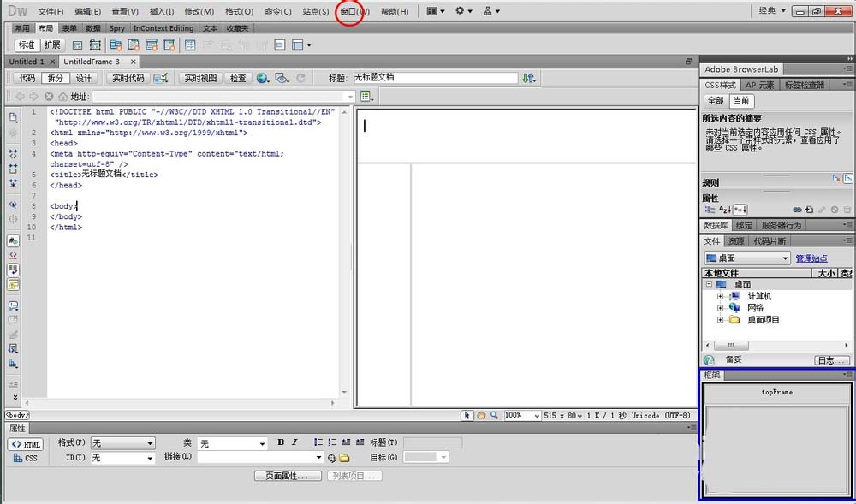Click the File Management arrows icon
Screen dimensions: 856x504
pos(528,78)
